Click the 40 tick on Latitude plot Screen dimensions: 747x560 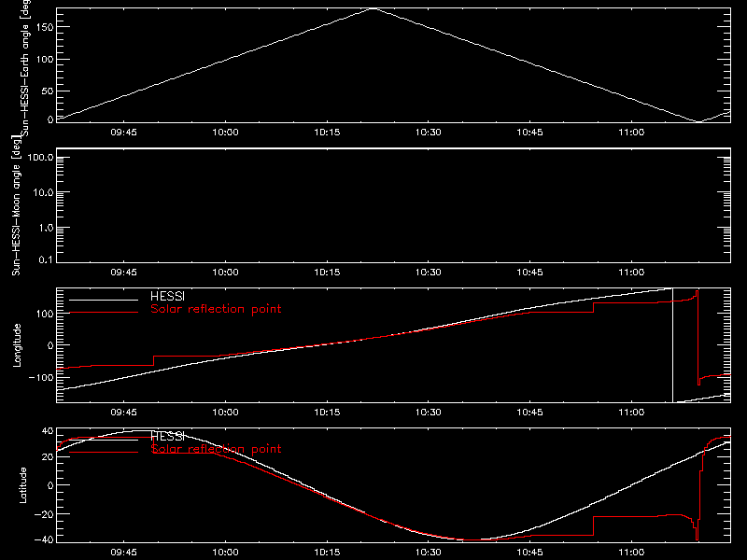pyautogui.click(x=48, y=431)
